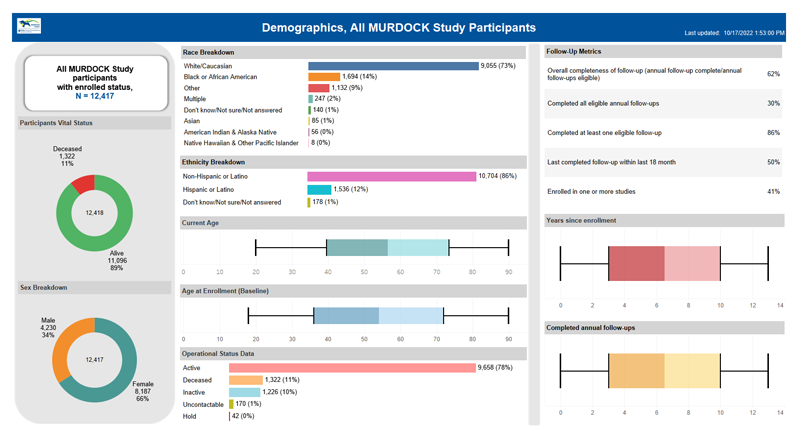Viewport: 800px width, 437px height.
Task: Click the Age at Enrollment box plot
Action: tap(378, 316)
